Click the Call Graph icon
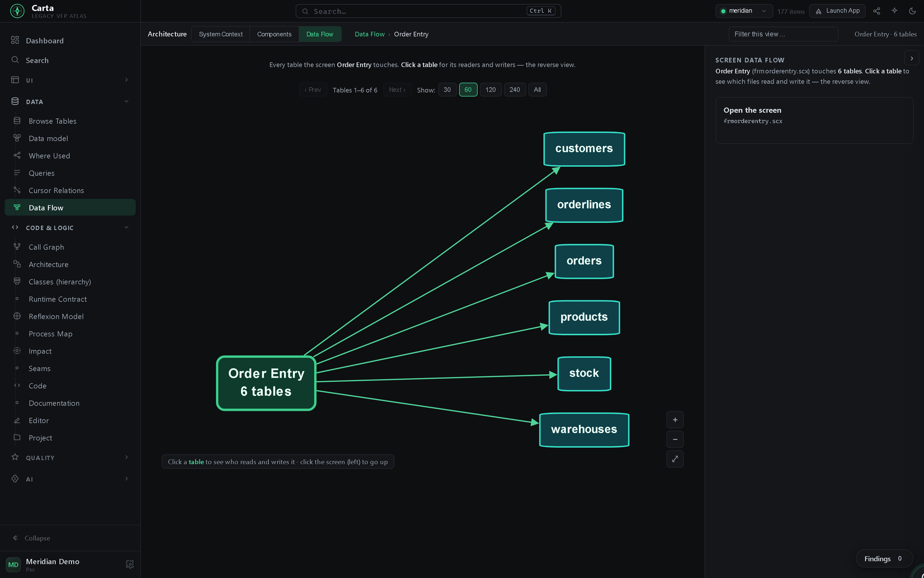The image size is (924, 578). click(17, 247)
